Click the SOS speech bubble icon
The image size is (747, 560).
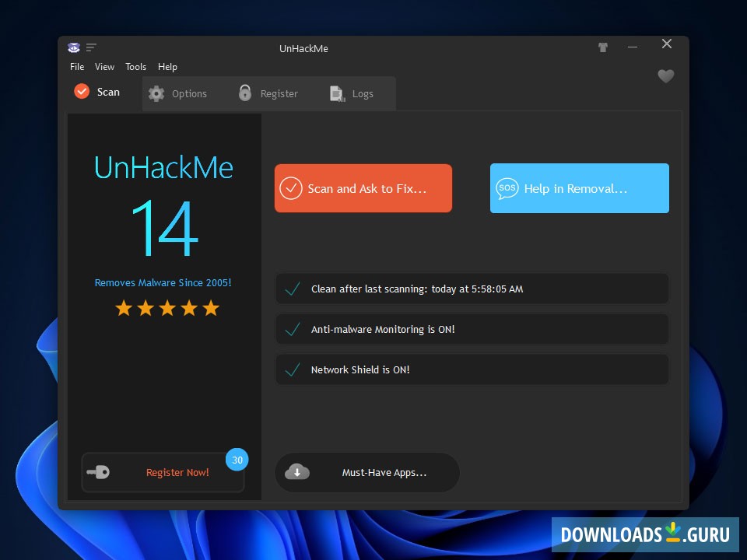507,188
